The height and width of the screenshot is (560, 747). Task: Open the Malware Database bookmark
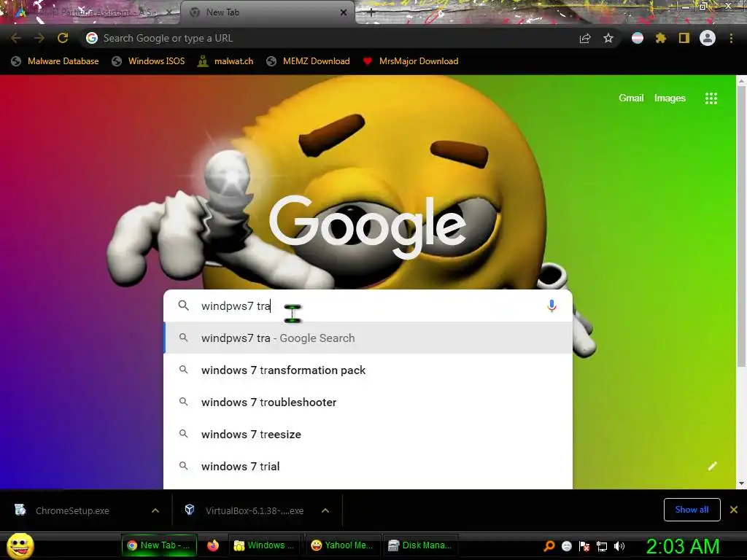[x=55, y=61]
